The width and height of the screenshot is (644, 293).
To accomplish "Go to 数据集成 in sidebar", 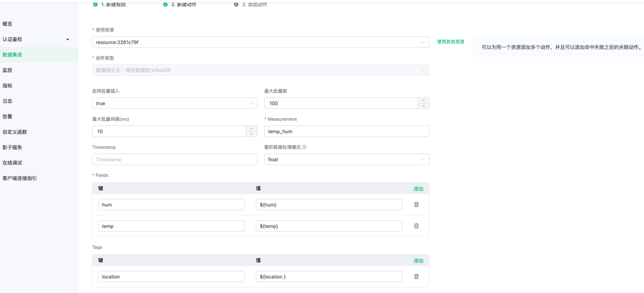I will (x=13, y=55).
